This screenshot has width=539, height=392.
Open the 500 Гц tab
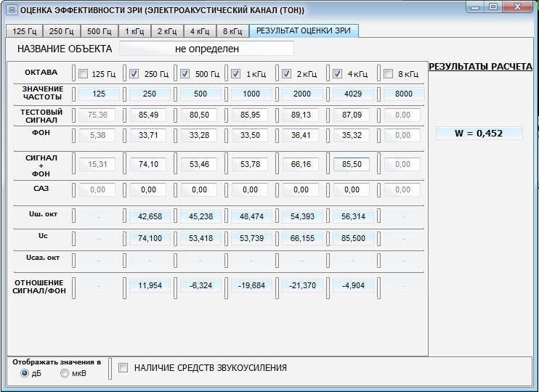pos(98,31)
